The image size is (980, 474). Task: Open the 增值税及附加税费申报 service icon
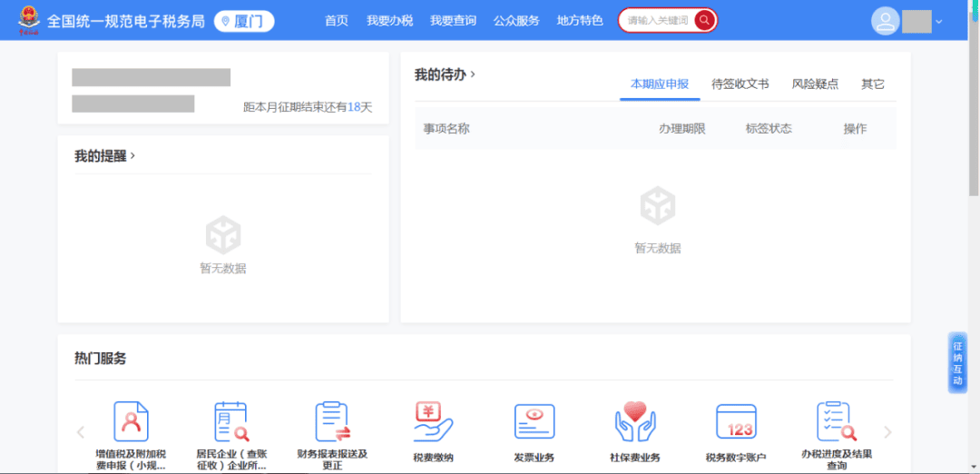(x=131, y=421)
